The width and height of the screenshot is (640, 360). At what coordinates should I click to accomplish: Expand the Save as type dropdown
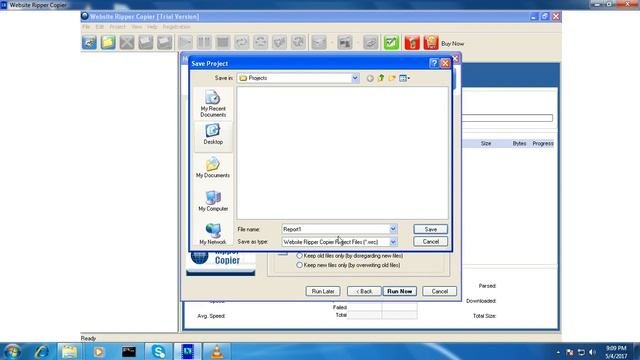pos(393,242)
